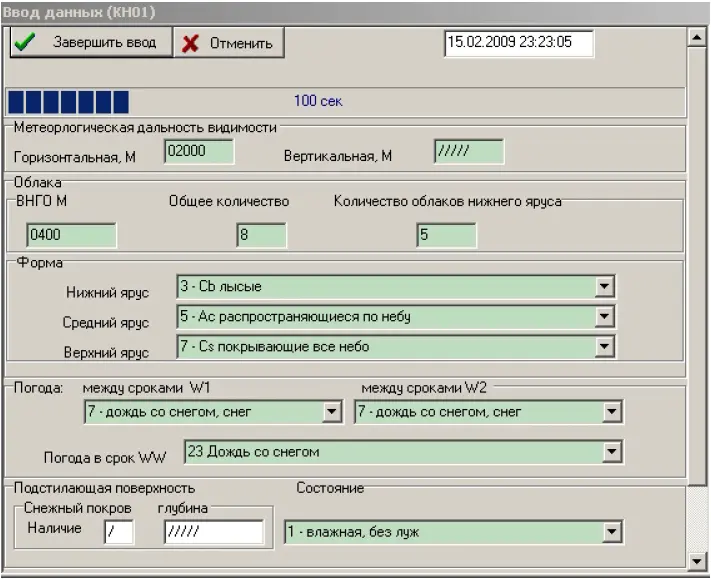This screenshot has height=579, width=711.
Task: Click the scrollbar down arrow
Action: pyautogui.click(x=697, y=561)
